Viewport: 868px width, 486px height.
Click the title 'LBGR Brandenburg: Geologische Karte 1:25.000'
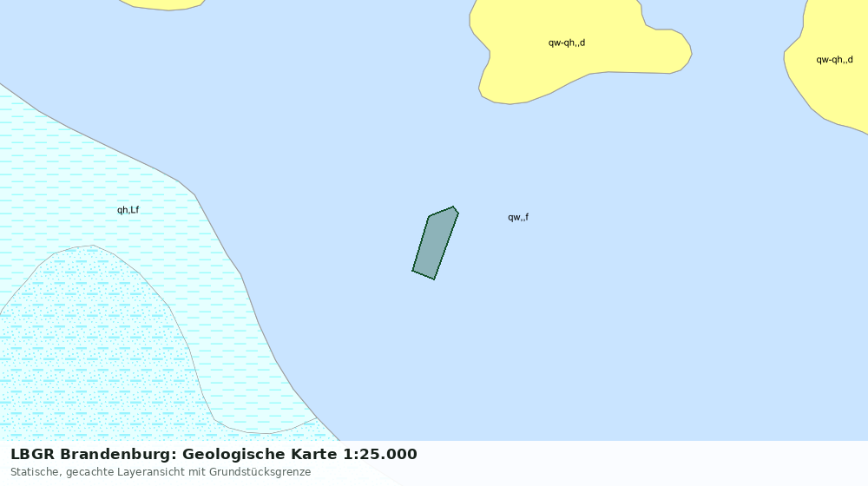click(214, 454)
